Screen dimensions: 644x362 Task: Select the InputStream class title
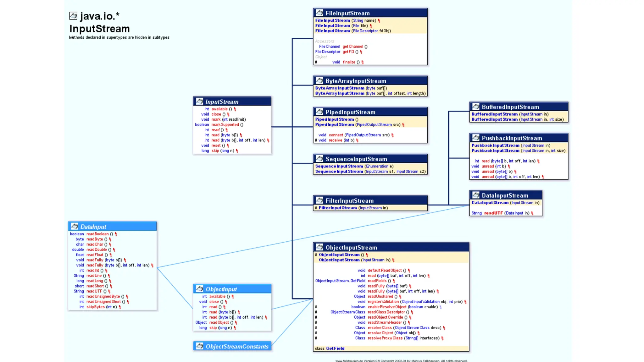coord(222,102)
